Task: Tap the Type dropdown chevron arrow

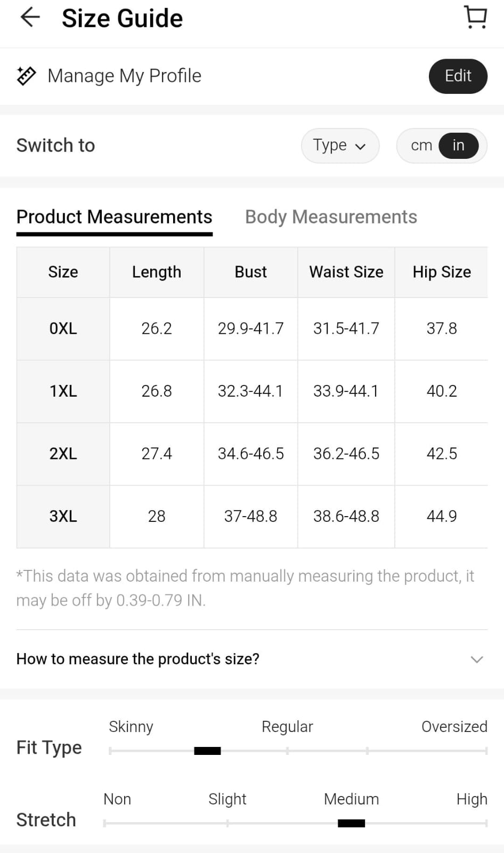Action: coord(361,147)
